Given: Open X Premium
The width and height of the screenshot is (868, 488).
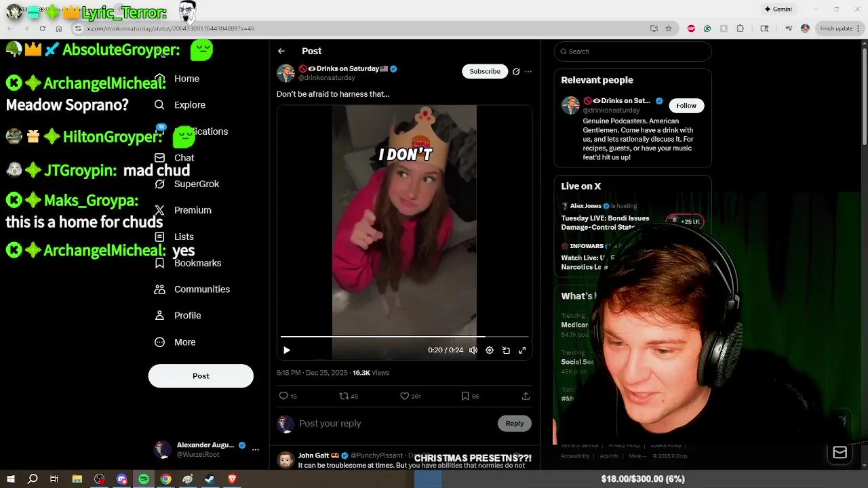Looking at the screenshot, I should 183,210.
